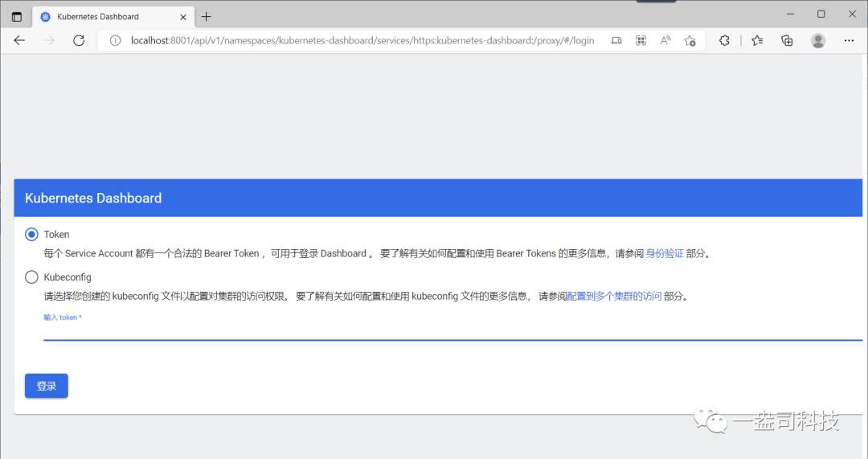The image size is (868, 459).
Task: Click the address bar URL
Action: tap(362, 40)
